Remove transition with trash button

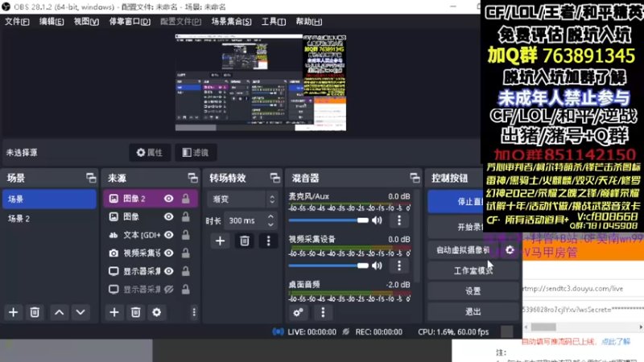(245, 241)
